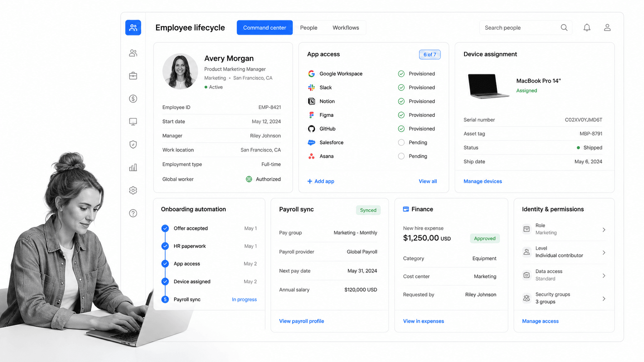This screenshot has height=362, width=644.
Task: Click the Notion app icon
Action: click(x=311, y=102)
